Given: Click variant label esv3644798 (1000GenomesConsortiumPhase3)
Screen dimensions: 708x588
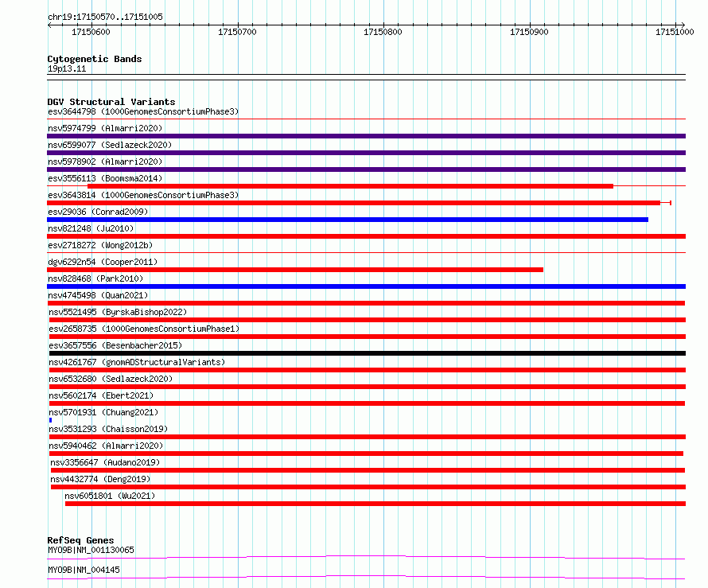Looking at the screenshot, I should (143, 111).
